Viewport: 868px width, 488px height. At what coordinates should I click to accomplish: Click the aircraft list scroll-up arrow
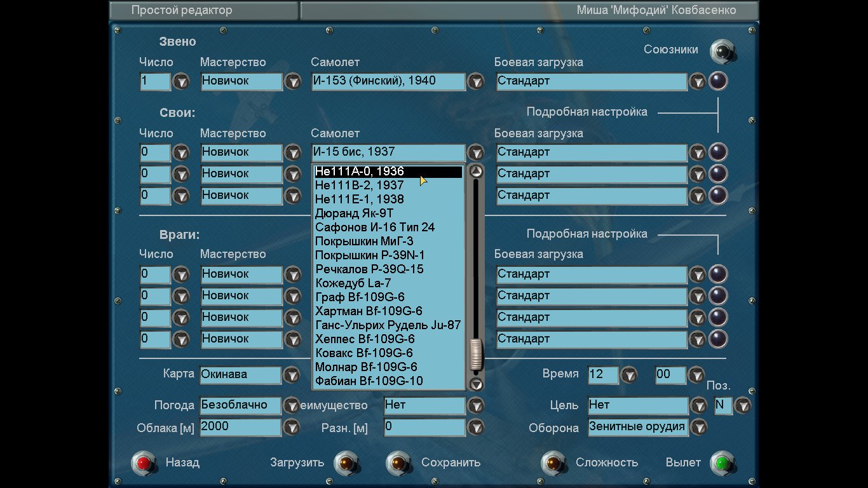tap(476, 172)
